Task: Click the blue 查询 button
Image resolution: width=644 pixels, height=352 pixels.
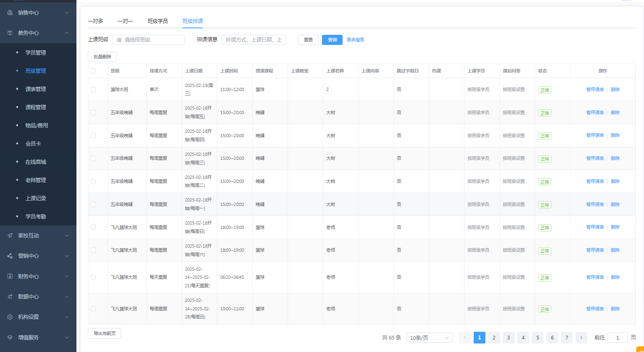Action: click(x=332, y=40)
